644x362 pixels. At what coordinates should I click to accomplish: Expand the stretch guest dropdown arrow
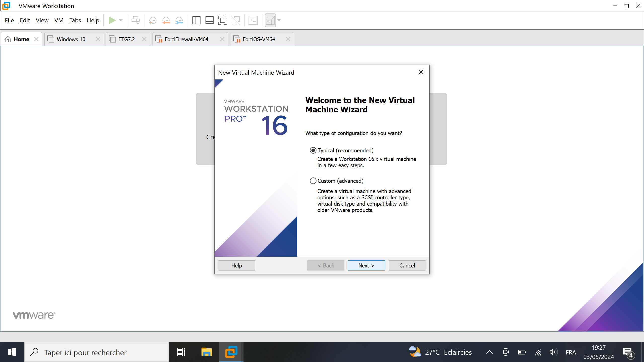279,20
